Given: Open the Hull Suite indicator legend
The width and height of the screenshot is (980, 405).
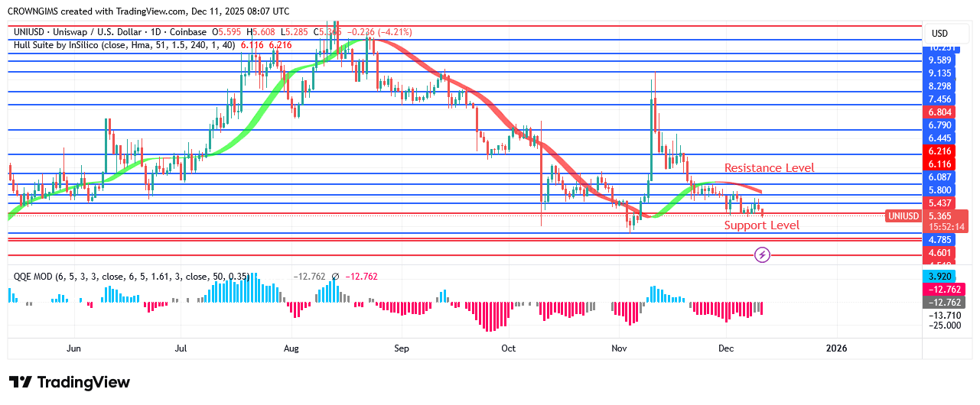Looking at the screenshot, I should 125,45.
